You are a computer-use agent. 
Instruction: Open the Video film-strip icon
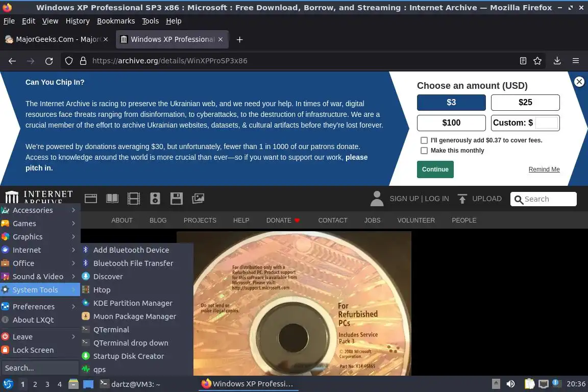coord(134,199)
